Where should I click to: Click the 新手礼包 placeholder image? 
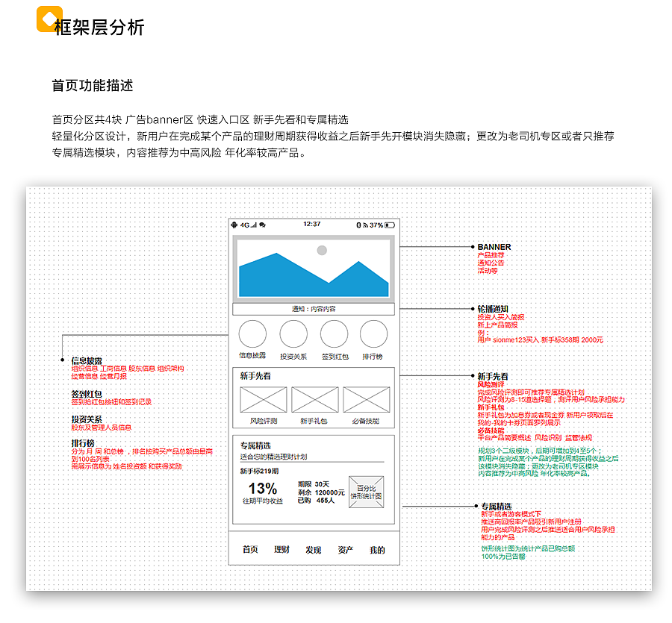click(x=314, y=400)
